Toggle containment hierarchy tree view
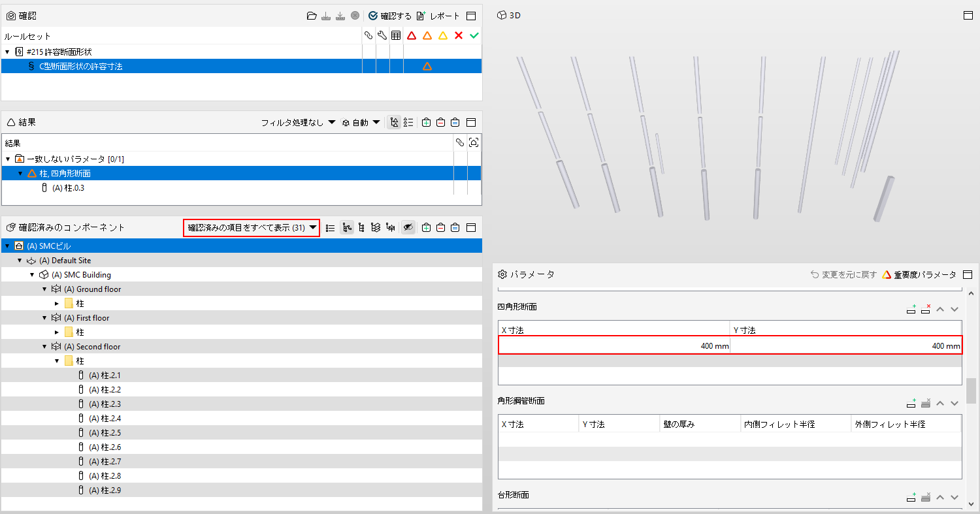 (x=347, y=228)
